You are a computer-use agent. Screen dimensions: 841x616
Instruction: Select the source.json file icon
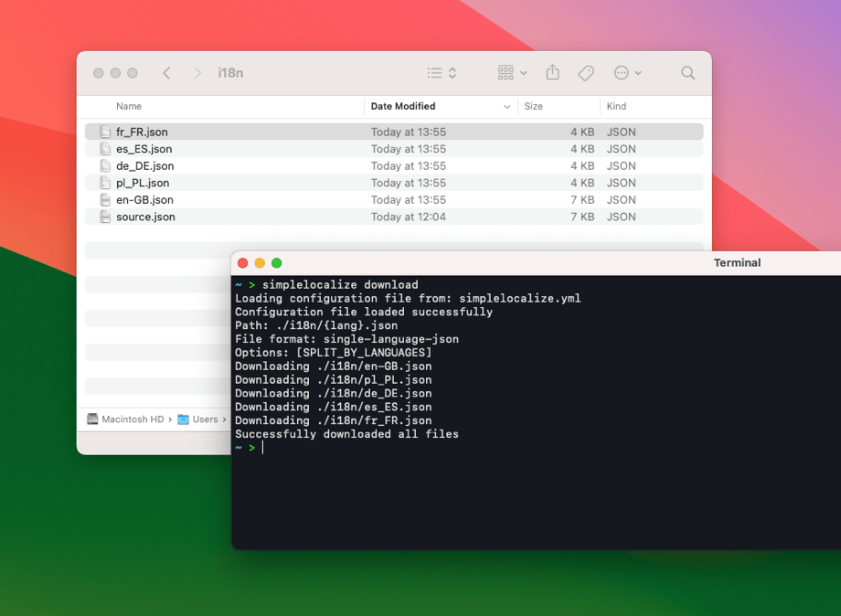(x=105, y=218)
